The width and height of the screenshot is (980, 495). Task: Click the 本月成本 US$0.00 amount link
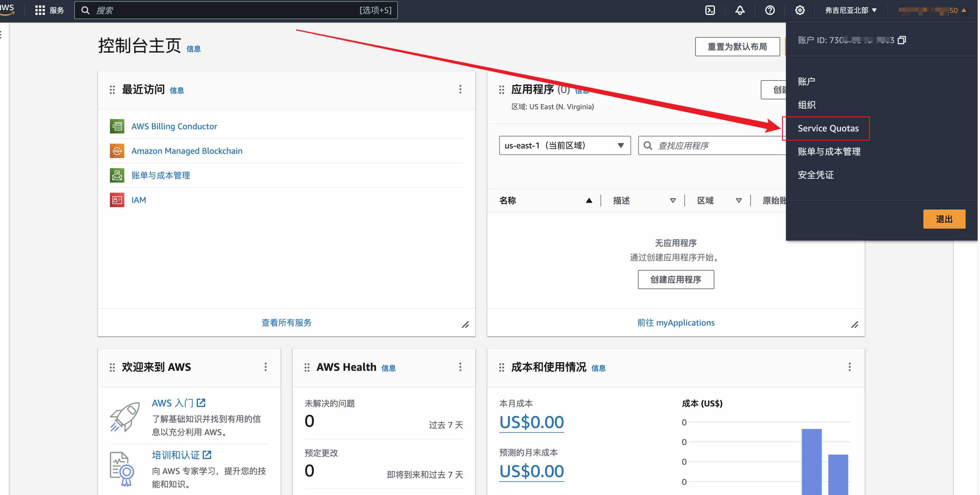531,422
